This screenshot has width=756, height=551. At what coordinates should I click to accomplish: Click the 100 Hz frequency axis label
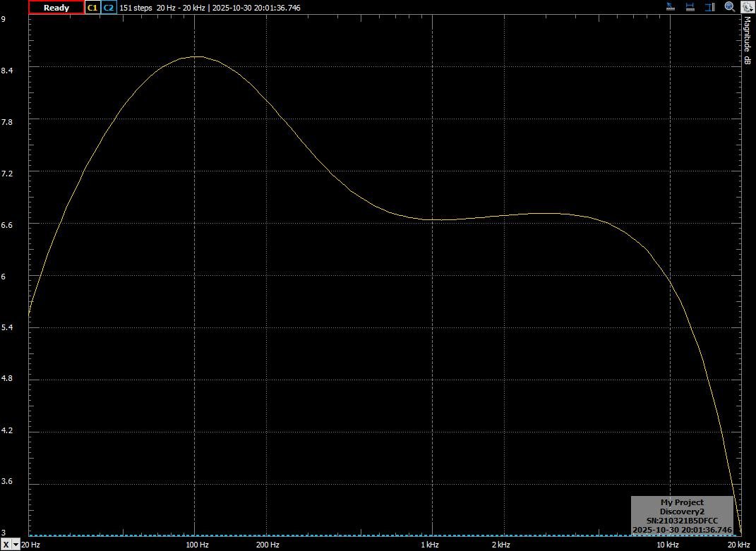click(x=198, y=545)
